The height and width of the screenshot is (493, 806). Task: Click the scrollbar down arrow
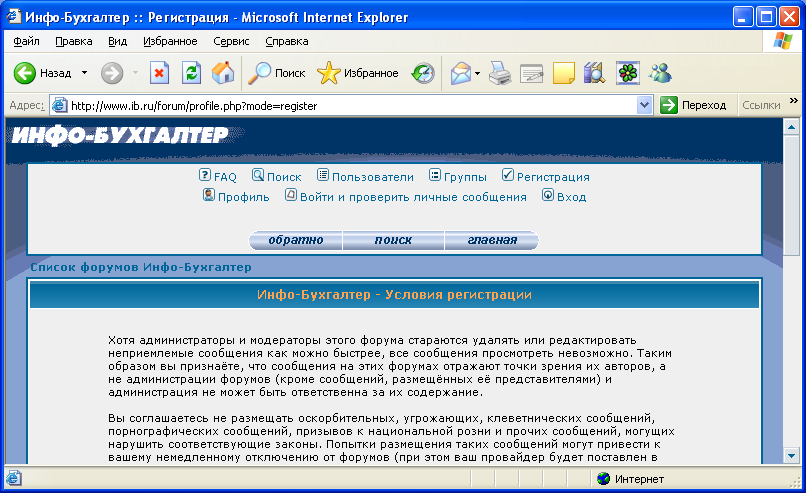pos(791,455)
